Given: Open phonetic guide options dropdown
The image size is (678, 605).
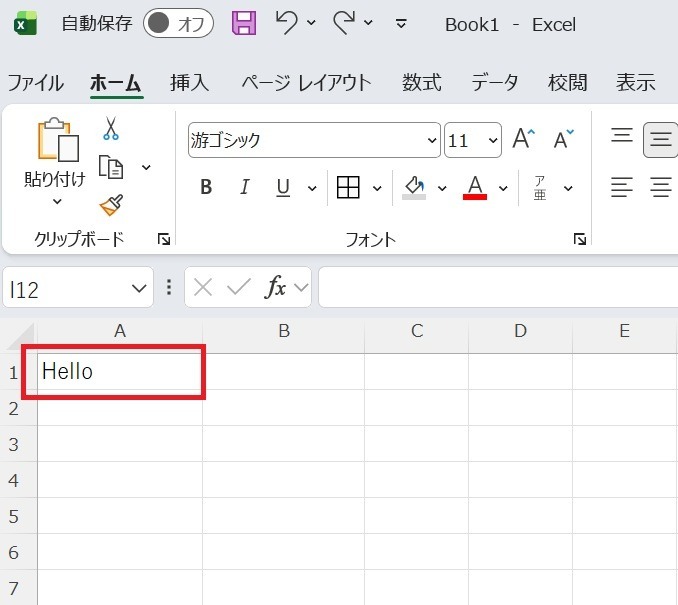Looking at the screenshot, I should point(568,188).
